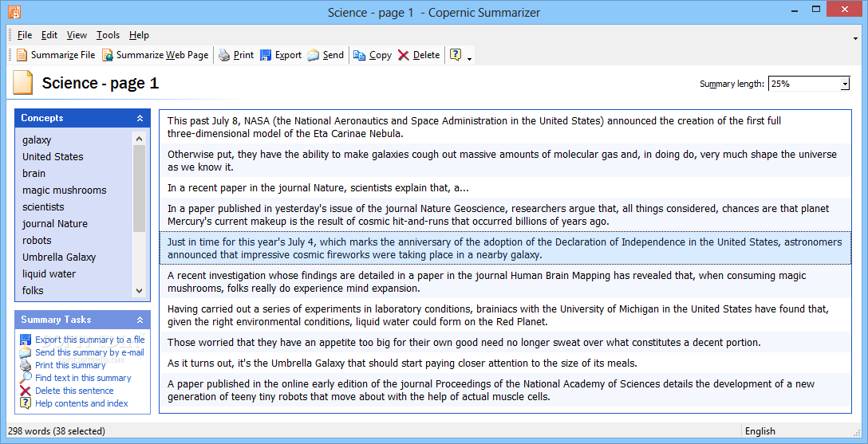Click the Copy toolbar button
Image resolution: width=868 pixels, height=444 pixels.
[x=373, y=55]
